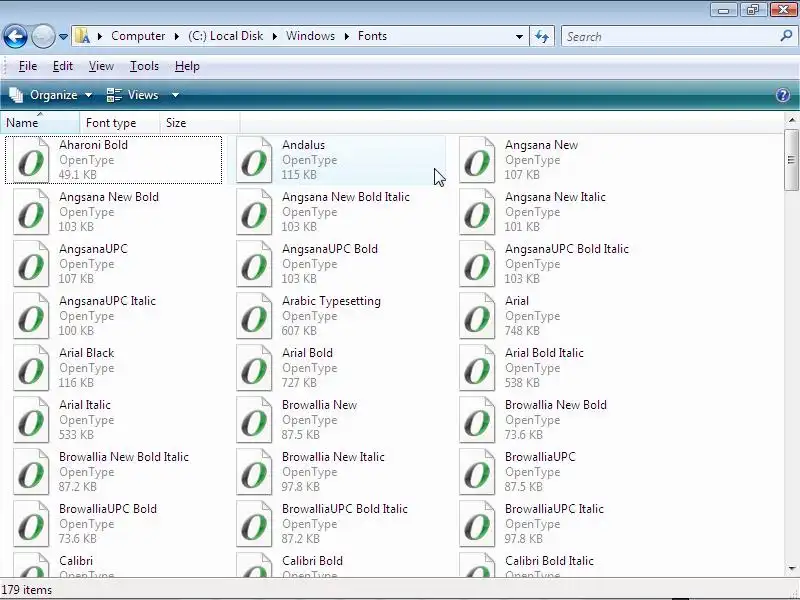Select the BrowalliaUPC Italic font icon

click(477, 524)
